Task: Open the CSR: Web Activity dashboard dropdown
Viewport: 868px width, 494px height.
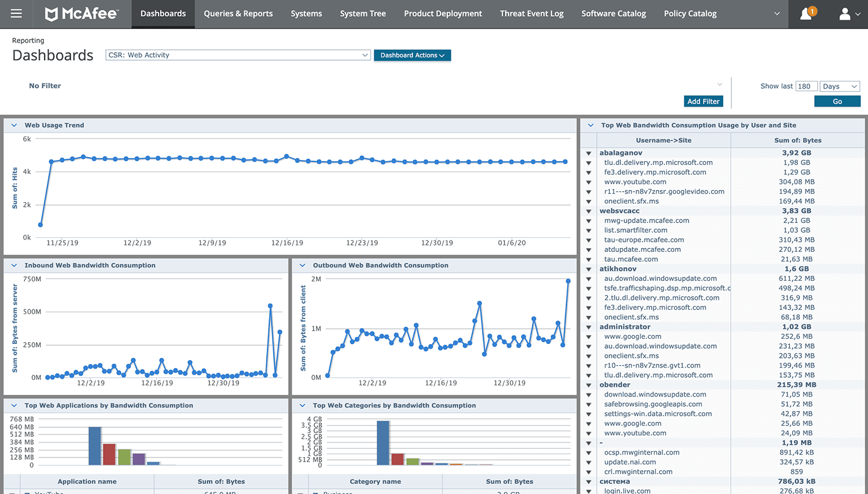Action: 238,55
